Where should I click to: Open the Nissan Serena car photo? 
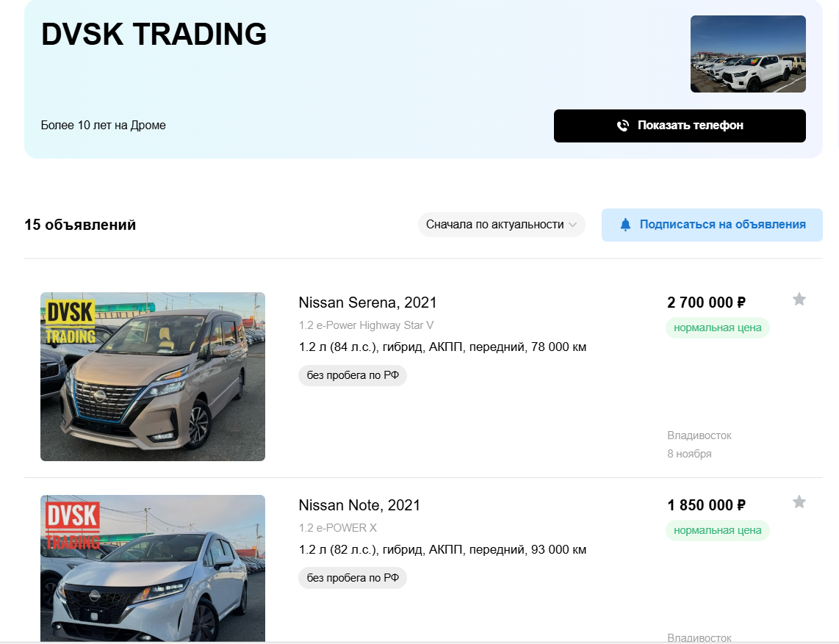click(x=153, y=377)
